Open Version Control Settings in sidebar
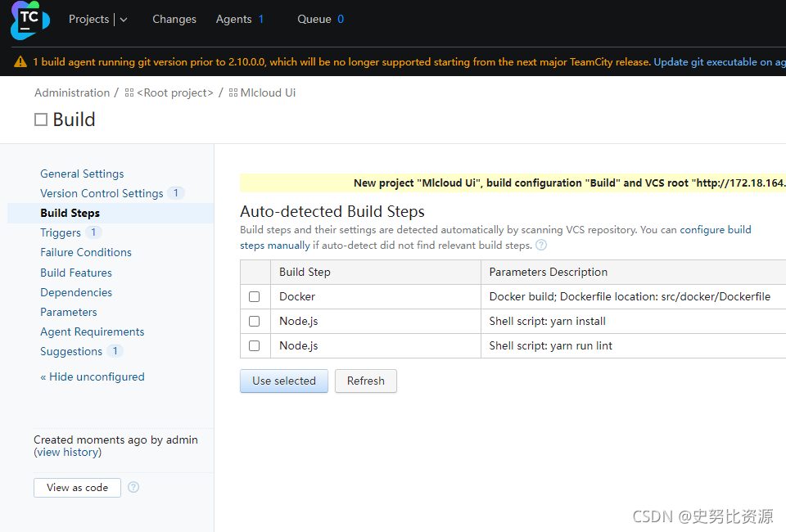The image size is (786, 532). click(x=102, y=193)
